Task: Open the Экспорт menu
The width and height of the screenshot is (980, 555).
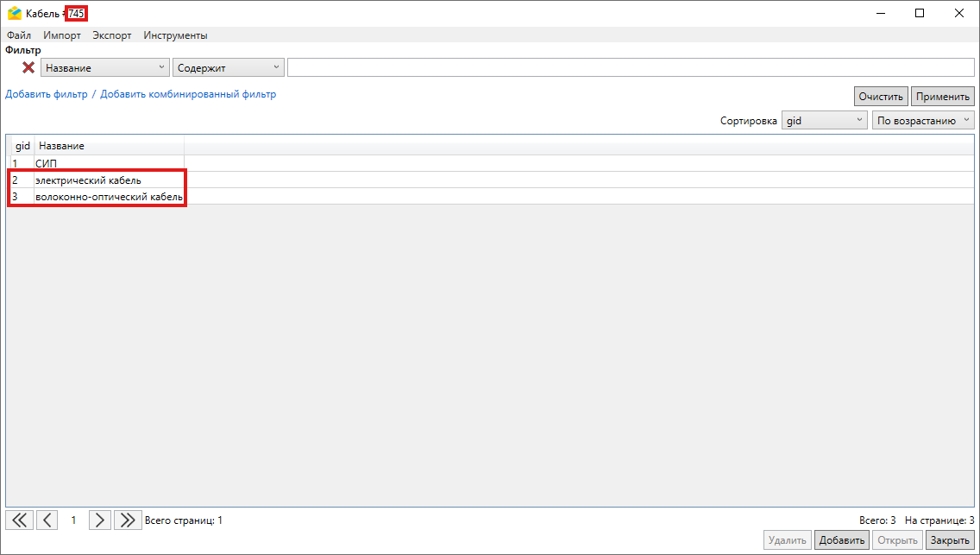Action: (x=112, y=35)
